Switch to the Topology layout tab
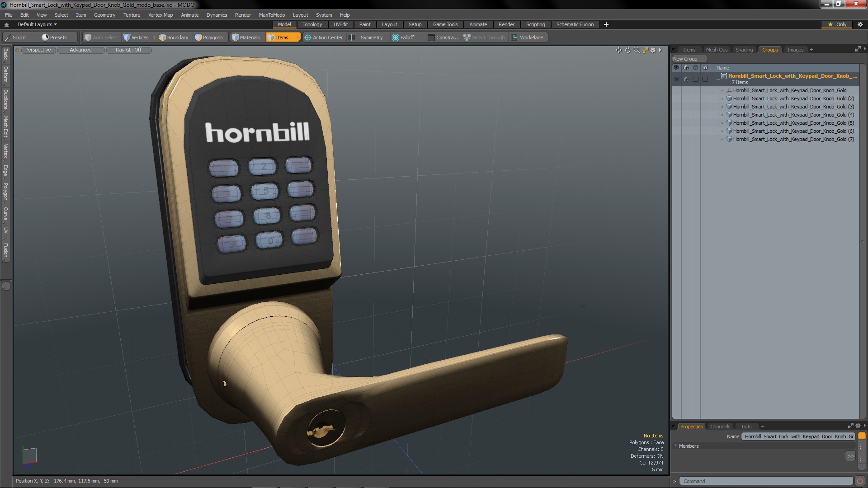868x488 pixels. coord(312,24)
